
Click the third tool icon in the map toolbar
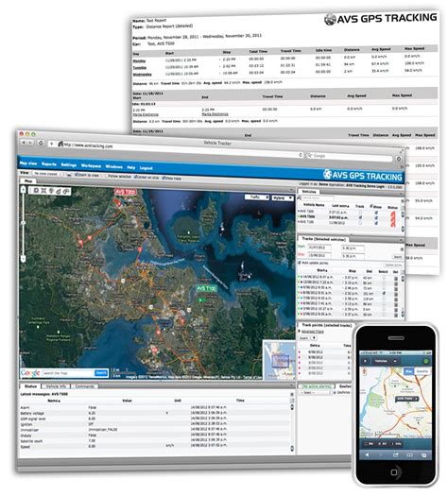(51, 191)
